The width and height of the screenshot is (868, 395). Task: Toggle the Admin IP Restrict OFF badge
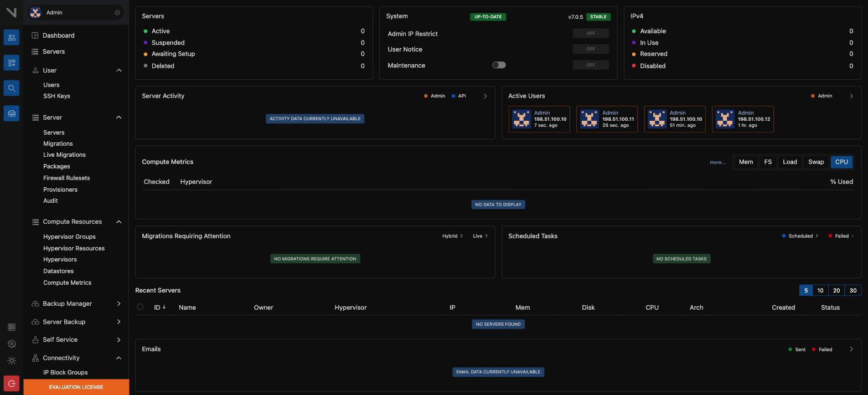pyautogui.click(x=591, y=33)
